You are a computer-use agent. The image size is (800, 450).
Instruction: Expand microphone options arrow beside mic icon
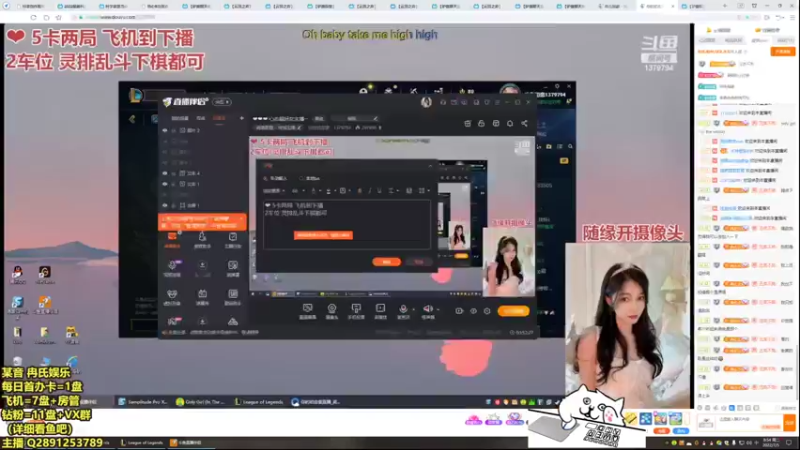pos(413,310)
